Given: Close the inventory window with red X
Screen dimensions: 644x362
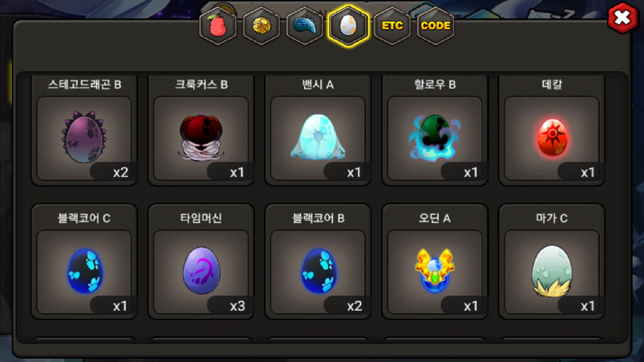Looking at the screenshot, I should point(623,18).
